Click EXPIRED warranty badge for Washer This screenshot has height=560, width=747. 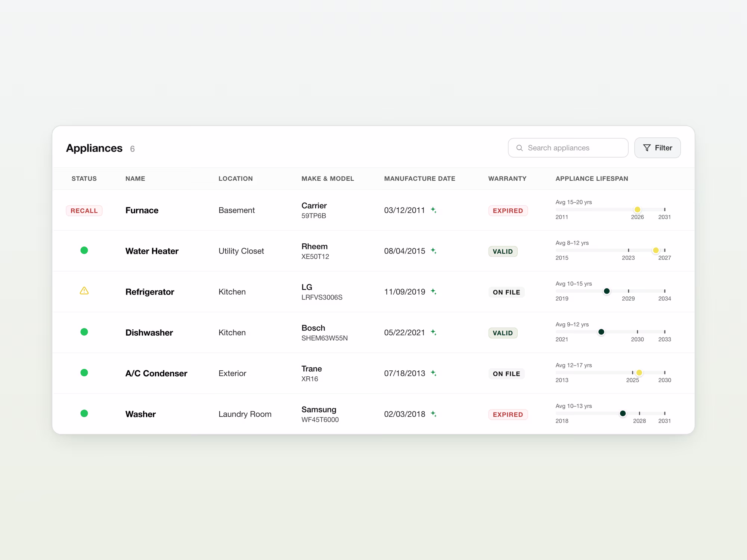(508, 414)
